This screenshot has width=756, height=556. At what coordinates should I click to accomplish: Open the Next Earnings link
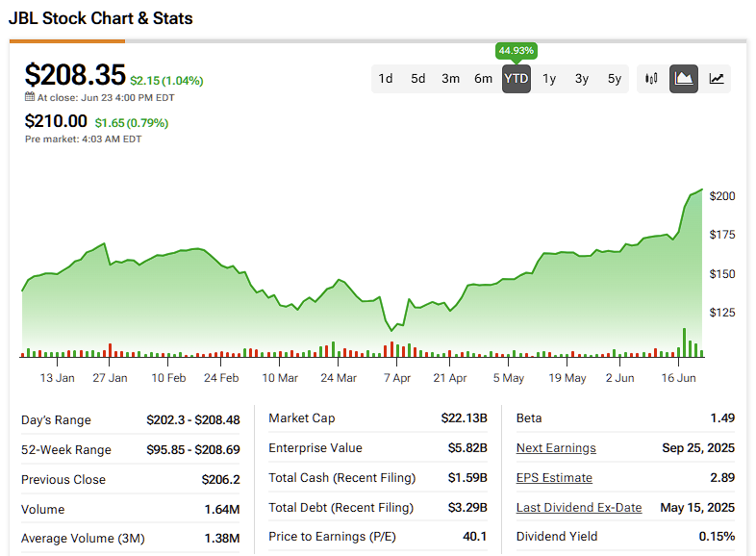(556, 448)
